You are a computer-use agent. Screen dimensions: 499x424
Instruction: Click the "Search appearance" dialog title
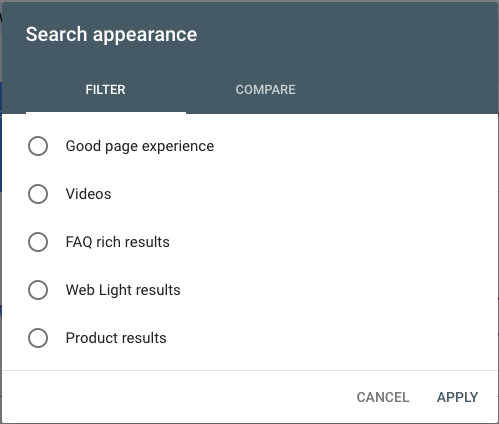111,34
